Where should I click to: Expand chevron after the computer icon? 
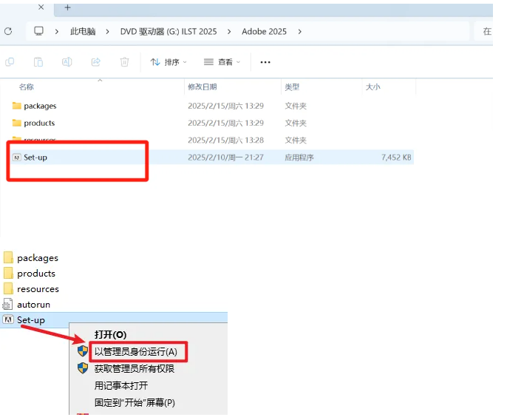[57, 32]
